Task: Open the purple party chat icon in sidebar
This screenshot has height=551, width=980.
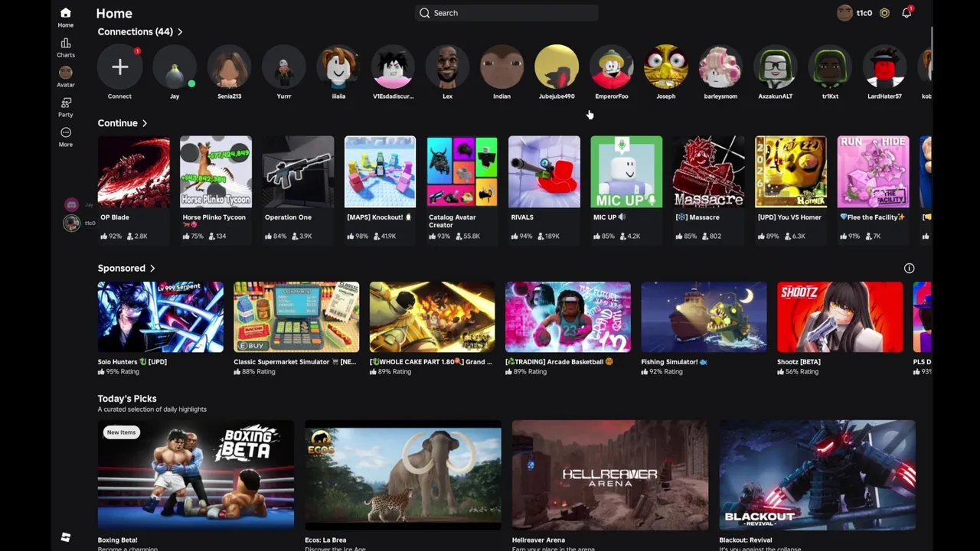Action: (71, 204)
